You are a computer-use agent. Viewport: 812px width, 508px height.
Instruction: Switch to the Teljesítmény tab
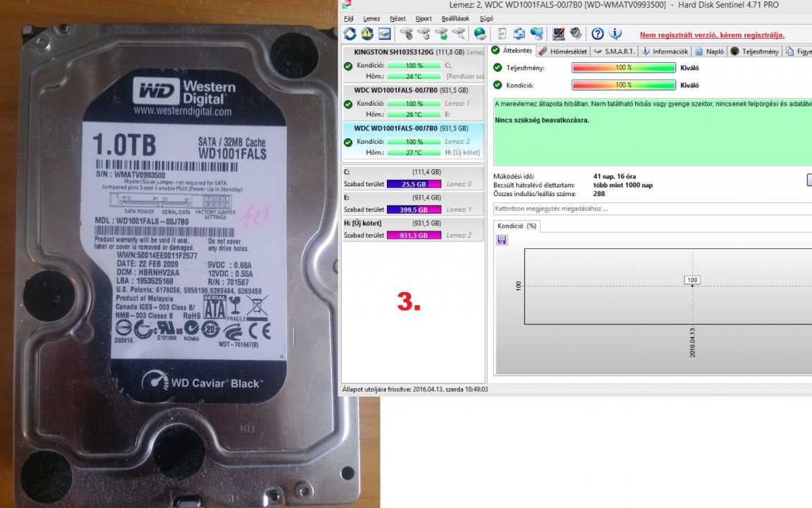(x=754, y=52)
